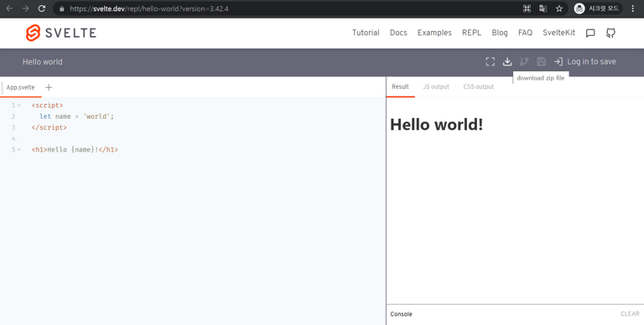Switch to the CSS output tab

(x=479, y=86)
